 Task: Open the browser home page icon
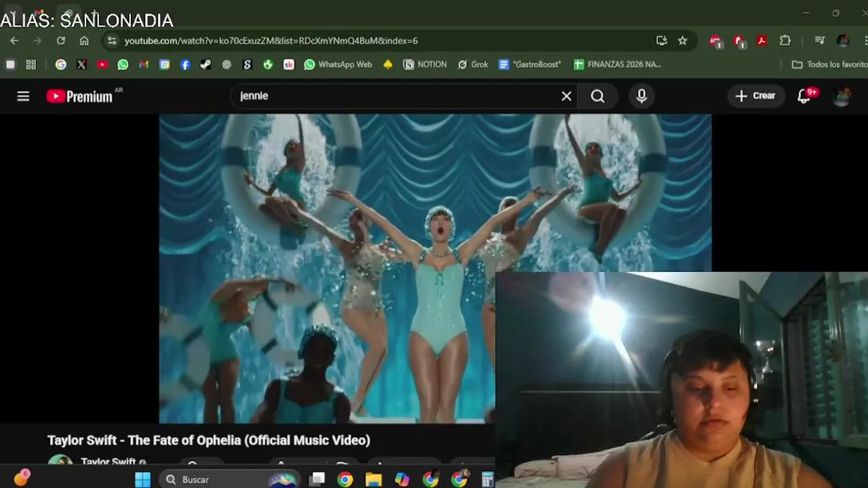click(84, 41)
